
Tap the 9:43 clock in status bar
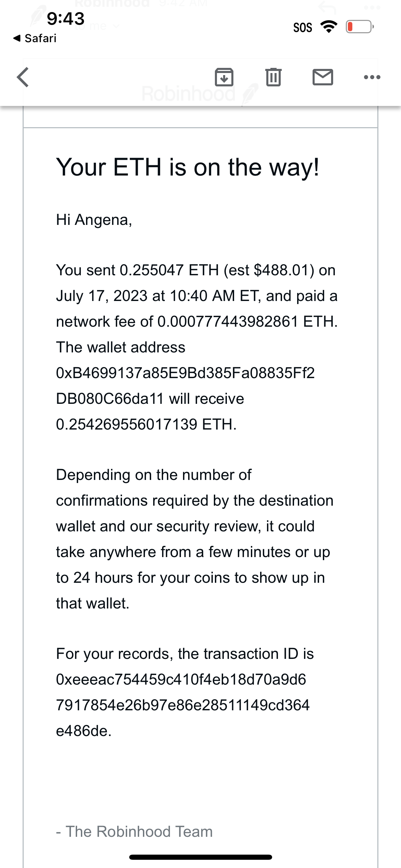coord(65,19)
